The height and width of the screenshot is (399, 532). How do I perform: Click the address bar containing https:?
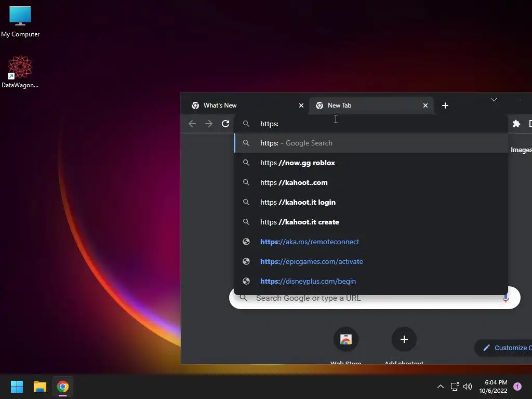point(371,124)
